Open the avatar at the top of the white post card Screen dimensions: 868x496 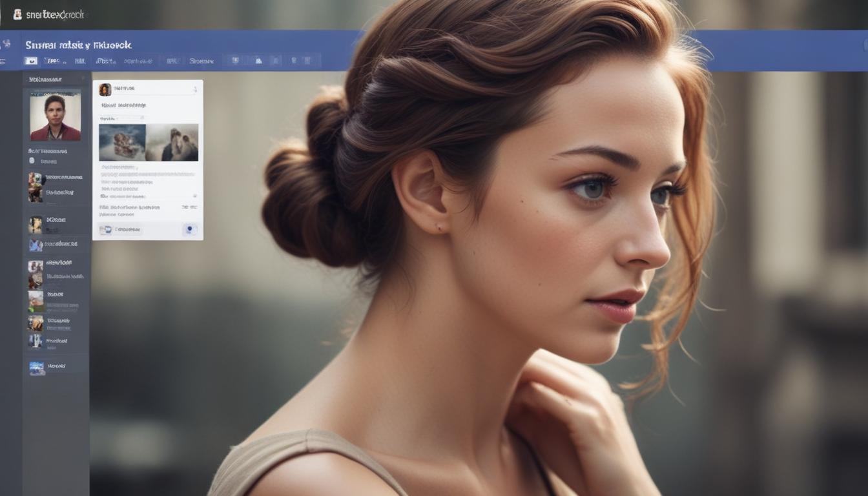[x=105, y=89]
